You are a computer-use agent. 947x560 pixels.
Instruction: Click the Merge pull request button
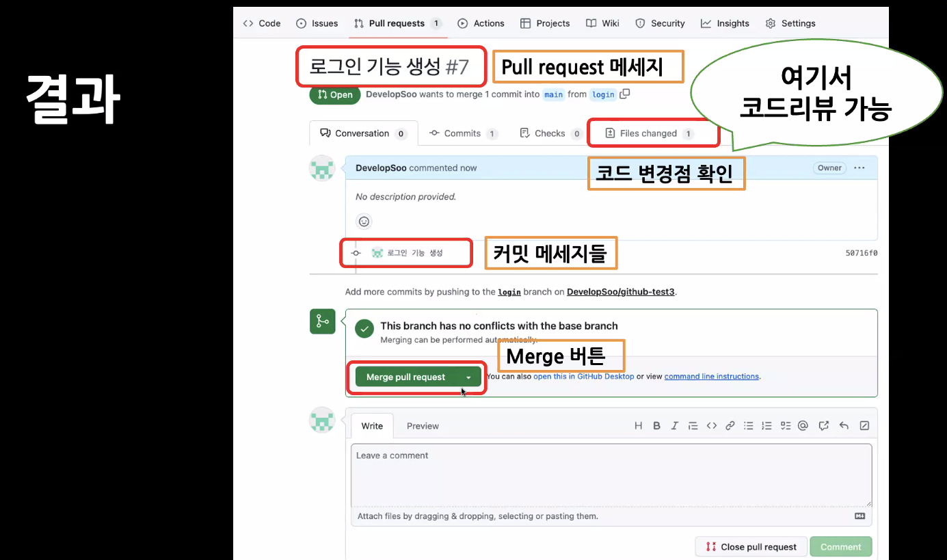coord(406,377)
